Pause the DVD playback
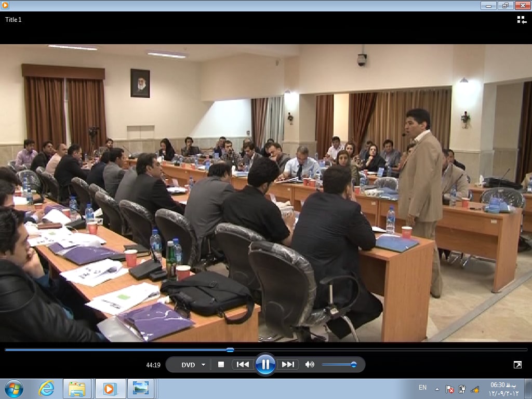This screenshot has width=532, height=399. click(265, 364)
